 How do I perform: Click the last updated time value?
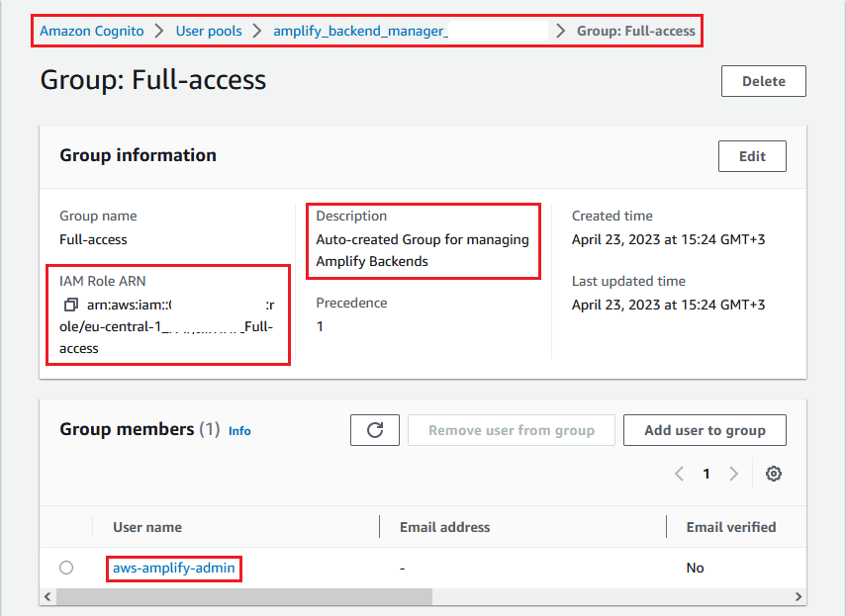669,306
